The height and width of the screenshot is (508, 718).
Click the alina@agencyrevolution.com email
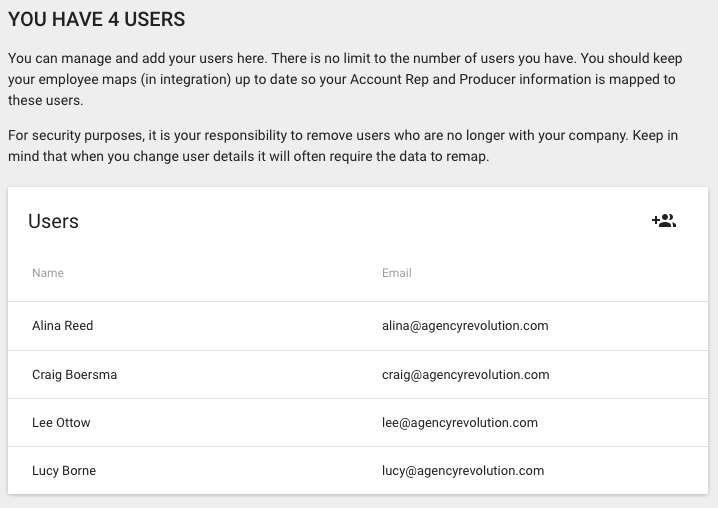point(465,326)
